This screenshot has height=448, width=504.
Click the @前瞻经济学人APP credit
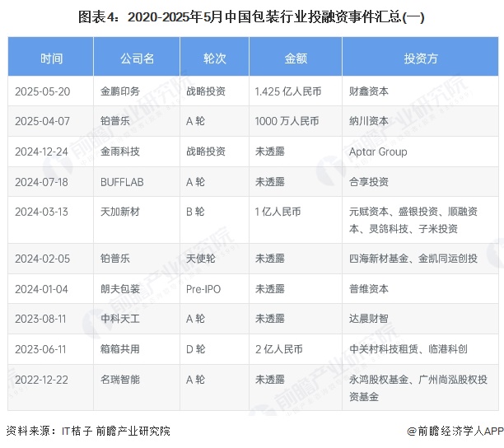click(455, 431)
